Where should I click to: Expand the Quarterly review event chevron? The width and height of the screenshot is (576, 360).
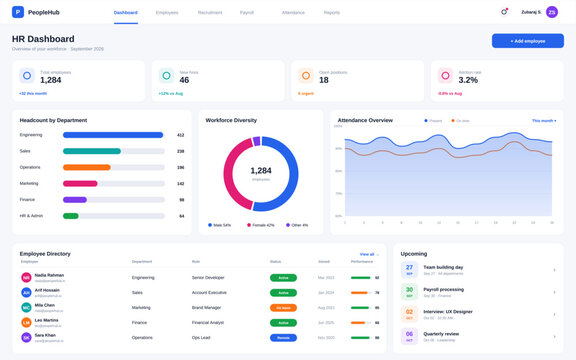[554, 336]
